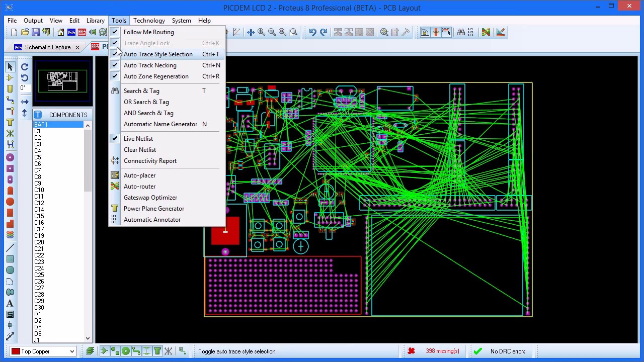Click the Undo arrow icon

tap(312, 32)
